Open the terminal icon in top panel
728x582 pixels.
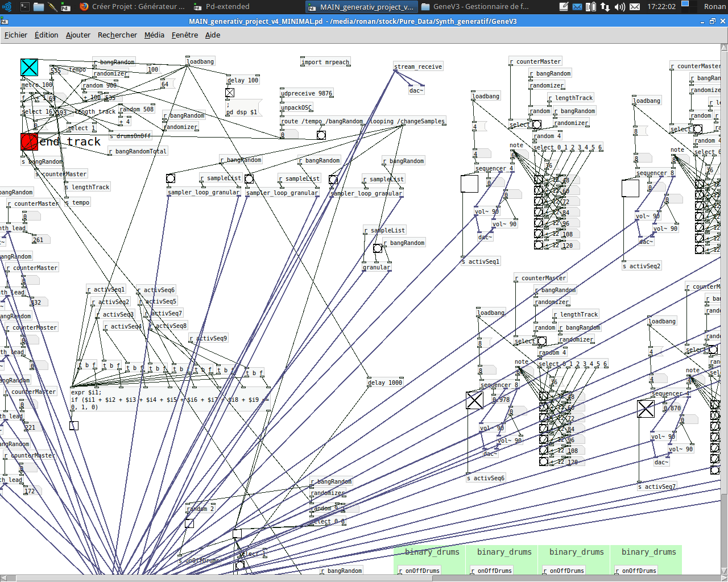[x=24, y=7]
